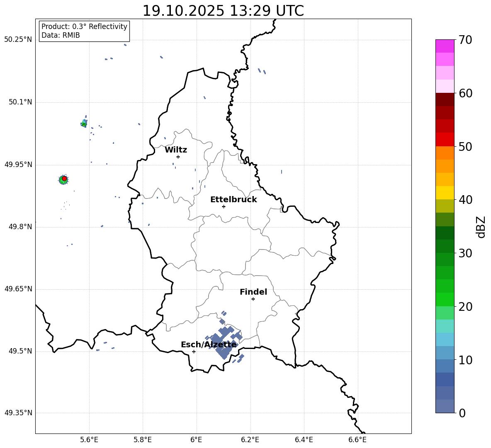Image resolution: width=491 pixels, height=448 pixels.
Task: Click the 49.95°N latitude label
Action: pos(18,165)
